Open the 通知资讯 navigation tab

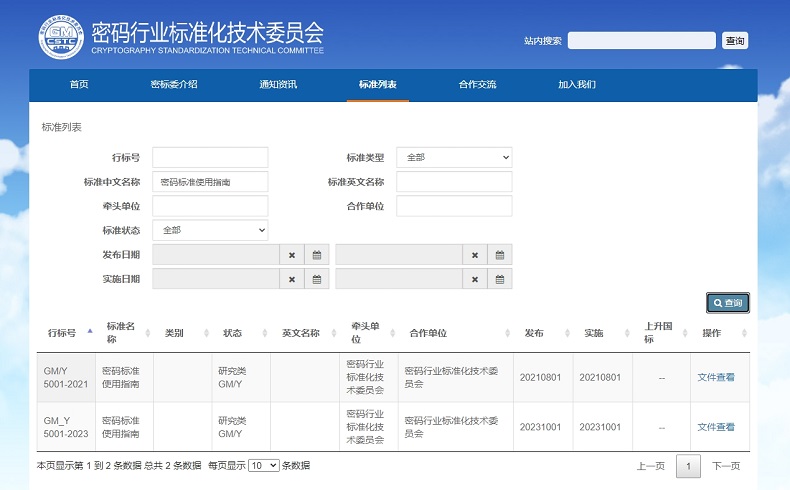tap(278, 85)
